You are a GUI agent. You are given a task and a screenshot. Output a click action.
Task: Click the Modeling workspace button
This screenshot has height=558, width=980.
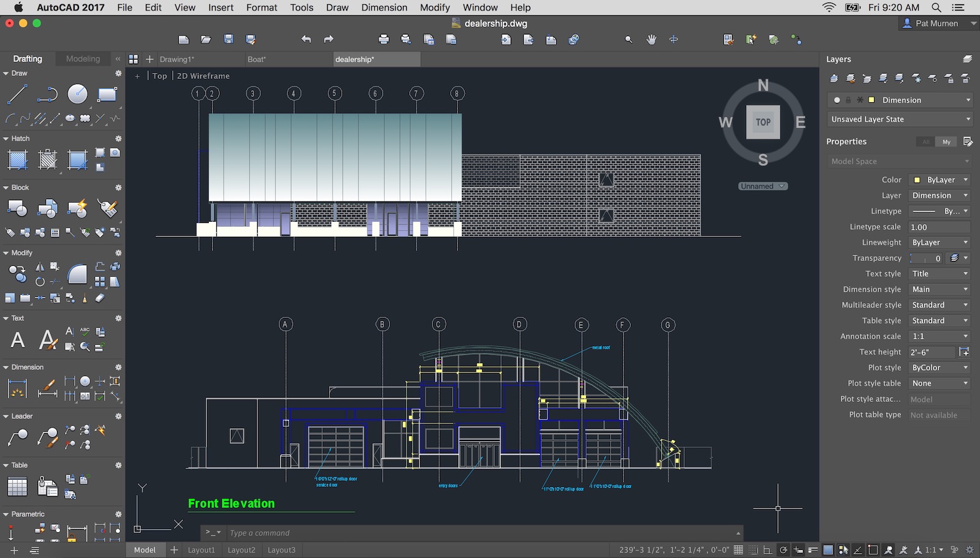[x=83, y=58]
